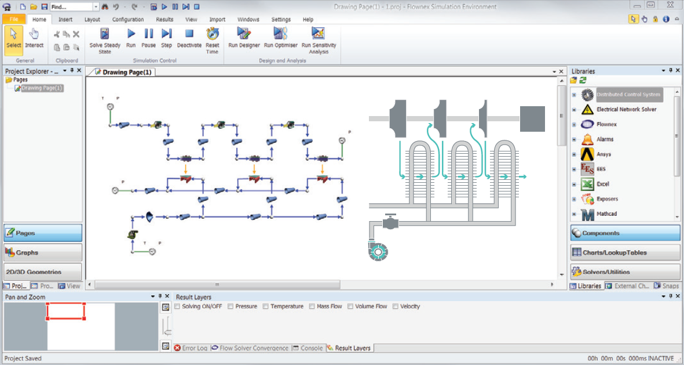Screen dimensions: 684x365
Task: Expand the Distributed Control System library
Action: pos(574,95)
